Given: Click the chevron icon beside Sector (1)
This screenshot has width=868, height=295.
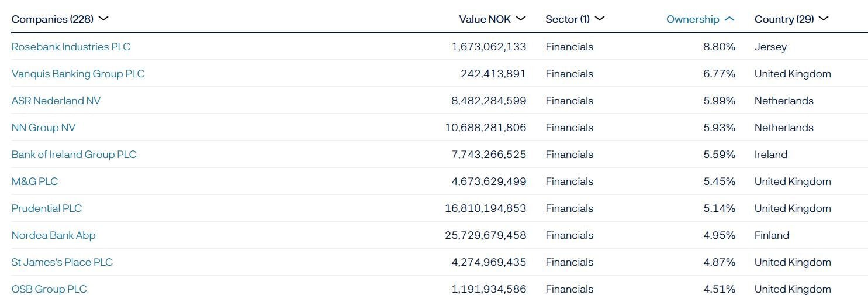Looking at the screenshot, I should (x=599, y=19).
